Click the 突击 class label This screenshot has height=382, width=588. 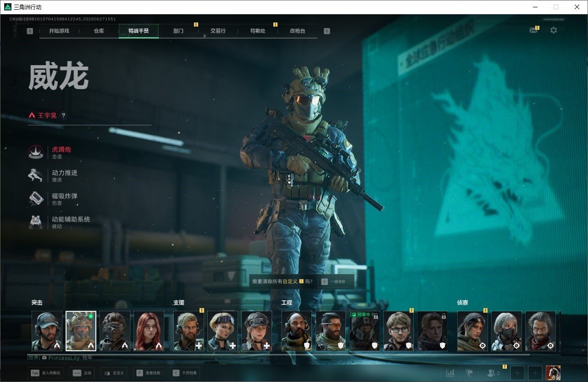point(37,303)
